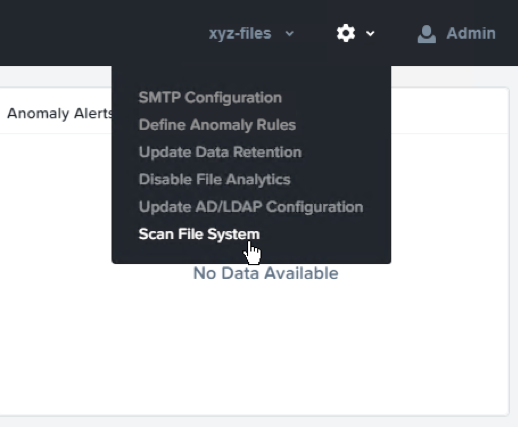
Task: Click blank dark header bar left of xyz-files
Action: click(100, 33)
